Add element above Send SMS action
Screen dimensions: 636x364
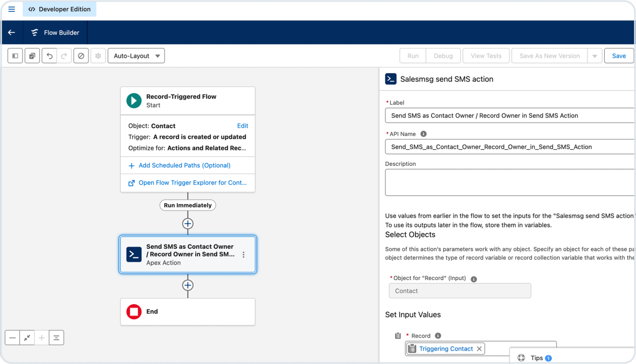[x=188, y=224]
